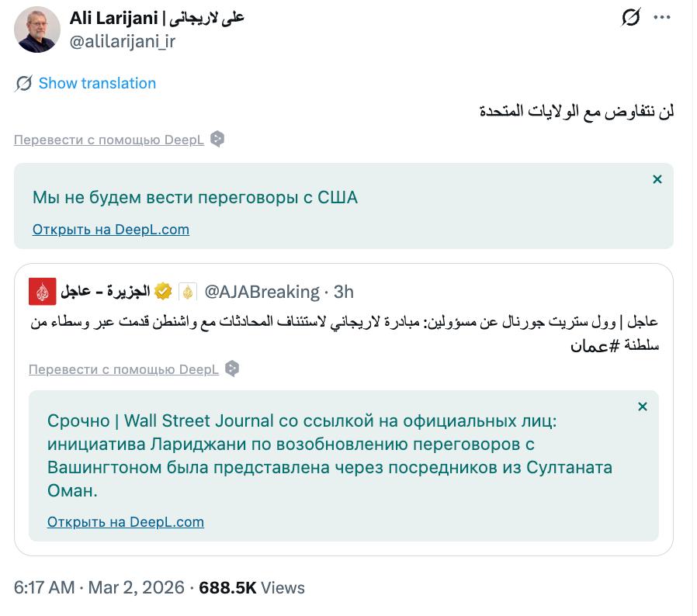Screen dimensions: 697x616
Task: Click Перевести с помощью DeepL in the quoted tweet
Action: [x=124, y=369]
